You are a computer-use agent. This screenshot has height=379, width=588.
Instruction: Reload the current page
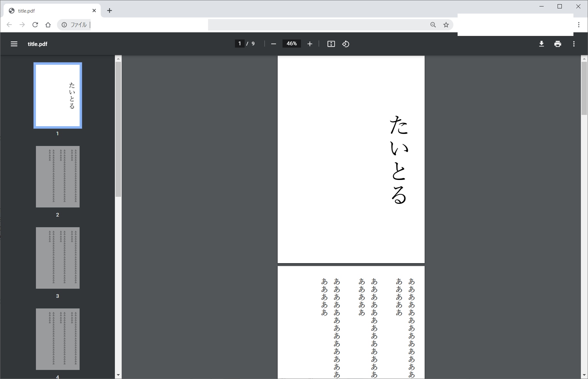click(x=35, y=25)
